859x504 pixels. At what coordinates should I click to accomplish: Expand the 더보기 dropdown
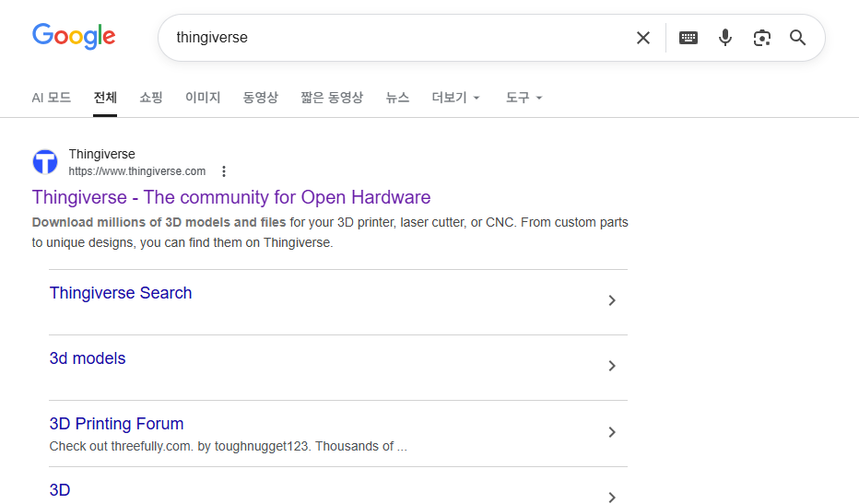tap(455, 98)
